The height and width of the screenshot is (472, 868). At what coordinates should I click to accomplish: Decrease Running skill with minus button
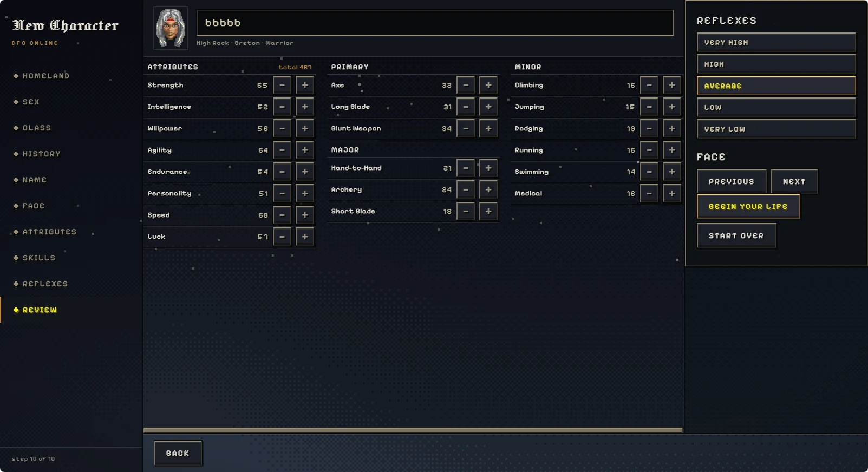[649, 150]
